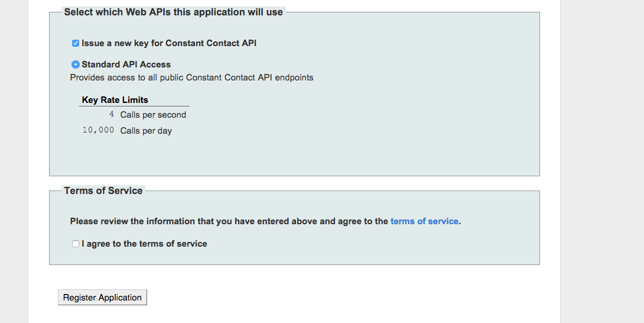Click the 4 Calls per second value
Screen dimensions: 644x323
pyautogui.click(x=112, y=114)
